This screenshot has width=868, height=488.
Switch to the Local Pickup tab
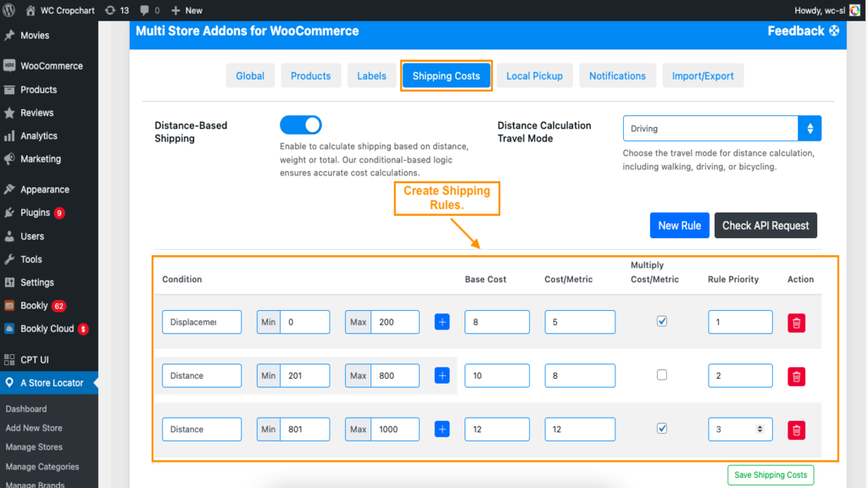pos(534,75)
